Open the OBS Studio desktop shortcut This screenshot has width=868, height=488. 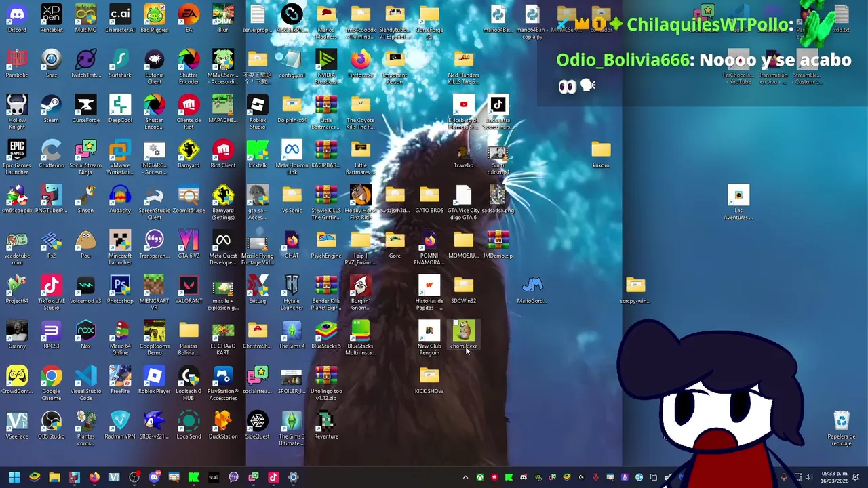52,425
